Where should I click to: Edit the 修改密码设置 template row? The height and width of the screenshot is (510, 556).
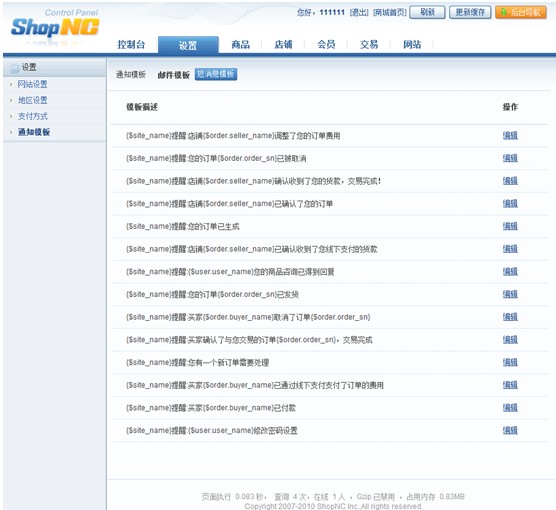[510, 431]
